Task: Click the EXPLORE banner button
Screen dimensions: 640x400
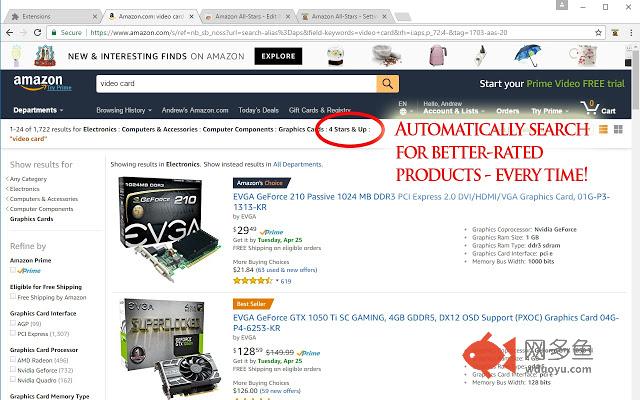Action: point(278,56)
